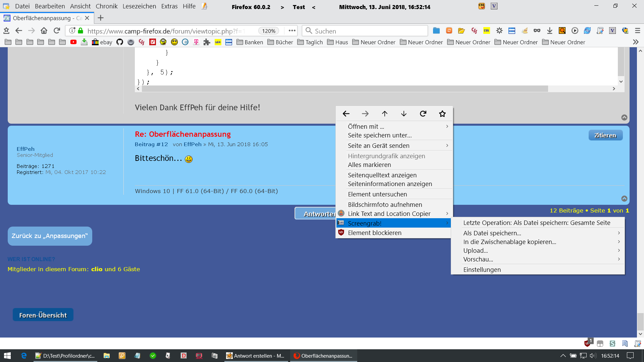
Task: Choose 'Einstellungen' in Screengrab submenu
Action: point(482,269)
